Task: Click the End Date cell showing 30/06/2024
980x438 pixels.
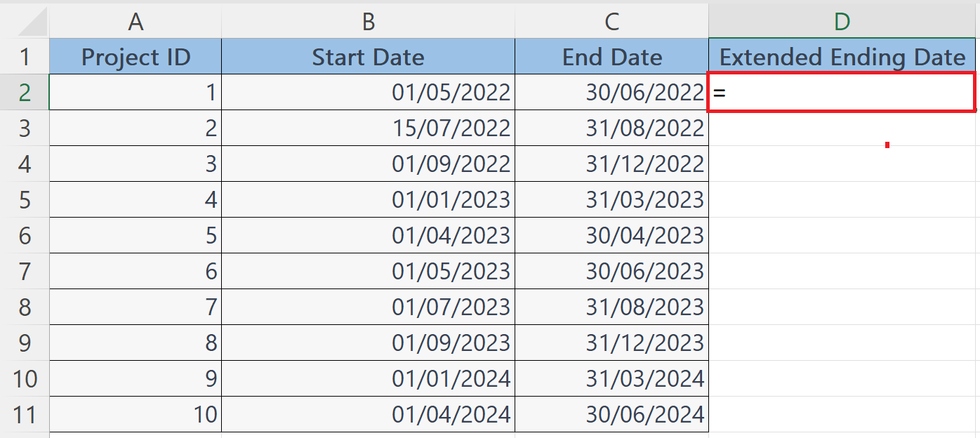Action: coord(611,414)
